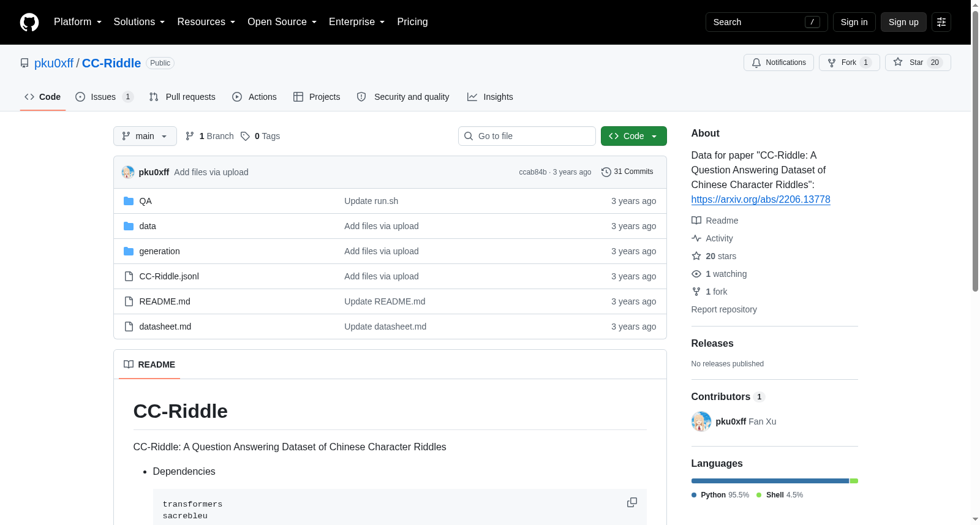Viewport: 980px width, 525px height.
Task: Open the Pull requests tab
Action: [x=183, y=97]
